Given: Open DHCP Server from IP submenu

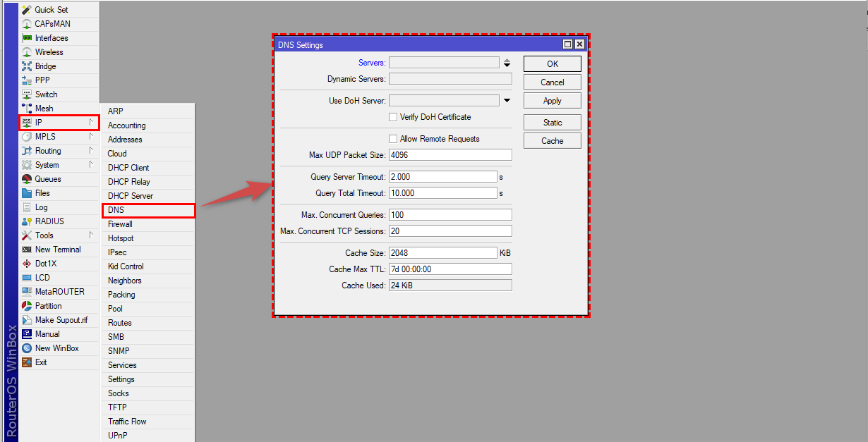Looking at the screenshot, I should 130,196.
